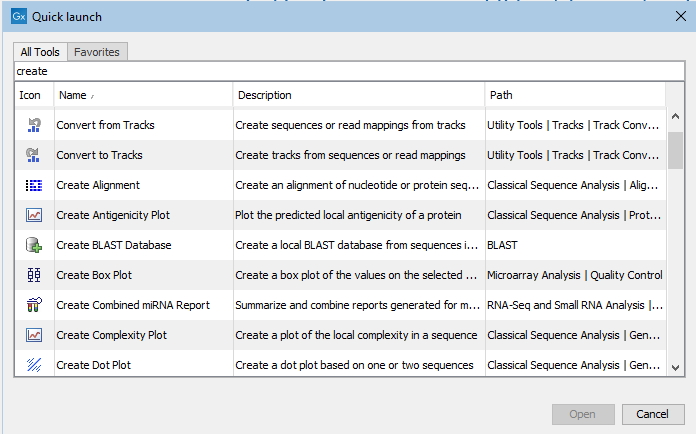696x434 pixels.
Task: Click the Create Box Plot icon
Action: 34,275
